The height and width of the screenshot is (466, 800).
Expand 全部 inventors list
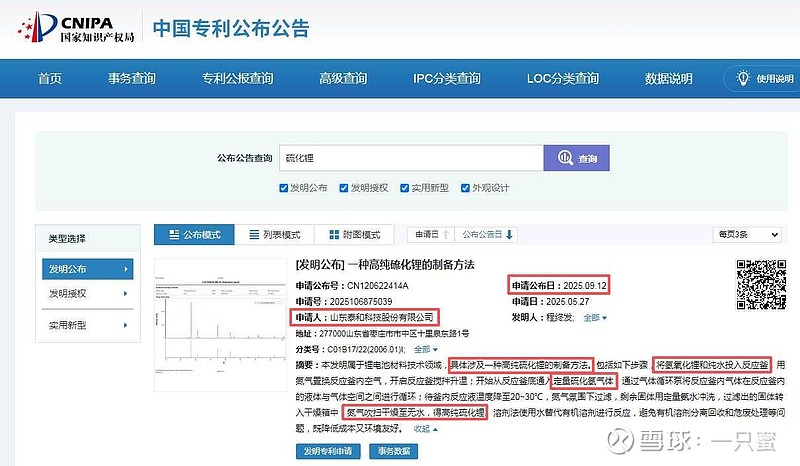tap(595, 317)
